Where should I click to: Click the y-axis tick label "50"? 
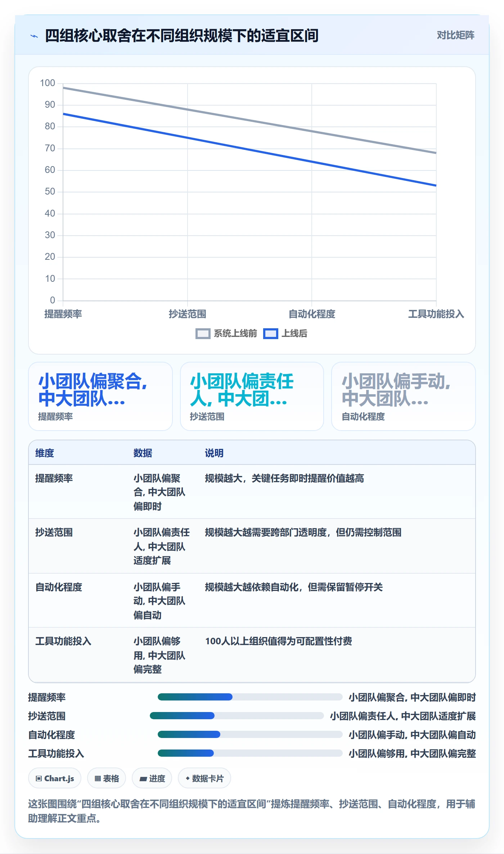(50, 192)
